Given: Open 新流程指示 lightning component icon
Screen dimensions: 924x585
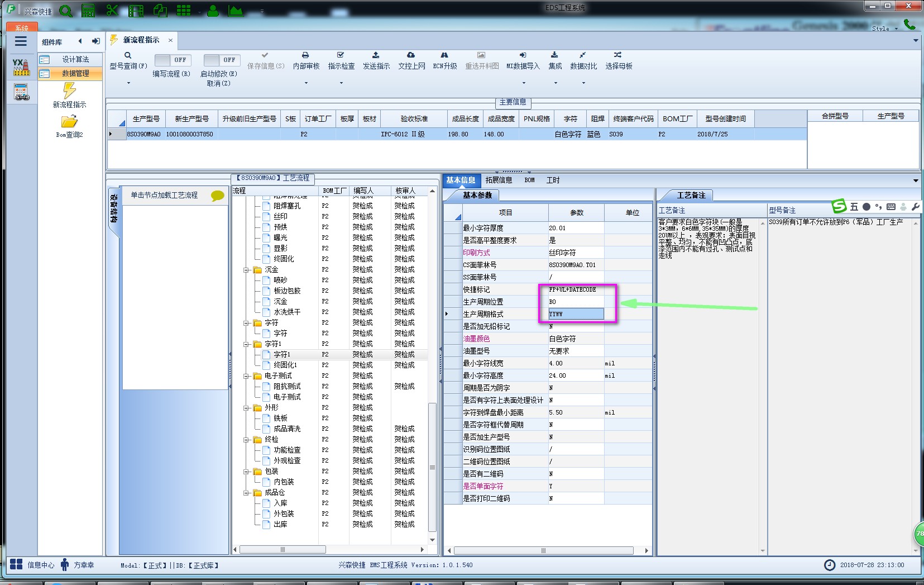Looking at the screenshot, I should [x=69, y=90].
